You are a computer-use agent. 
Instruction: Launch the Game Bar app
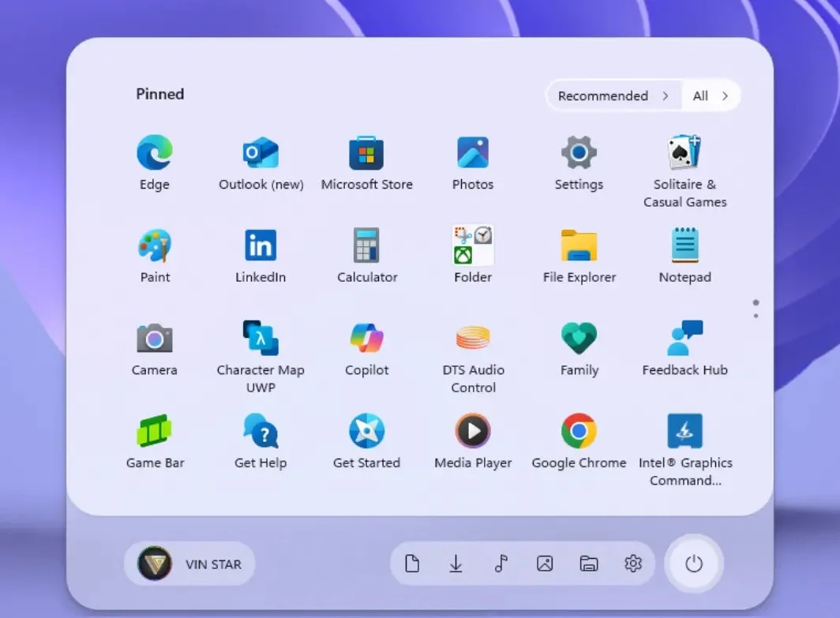pos(154,432)
